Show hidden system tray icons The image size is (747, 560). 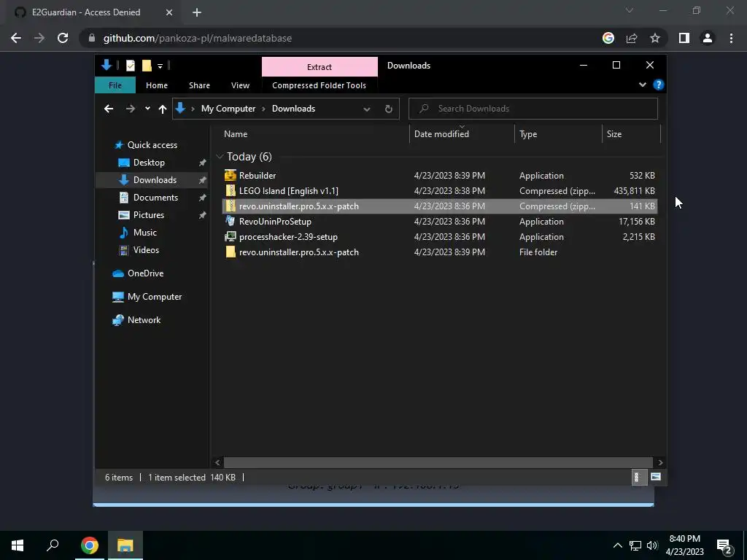point(617,545)
